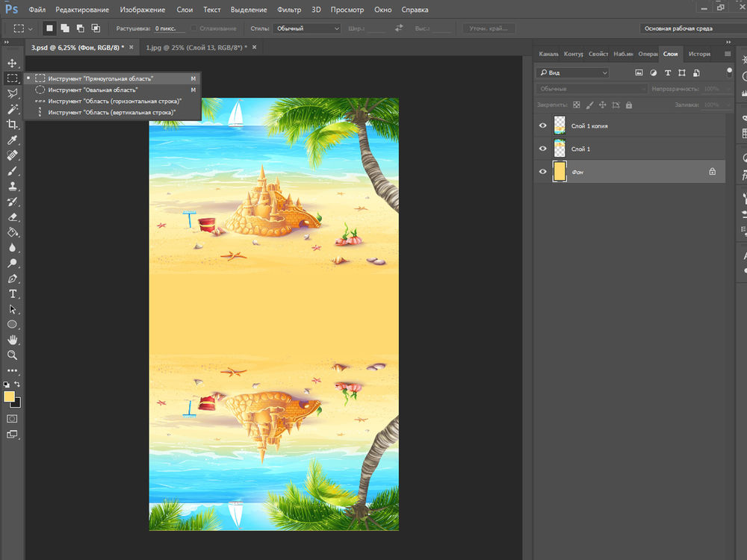Select the Eyedropper tool
Image resolution: width=747 pixels, height=560 pixels.
coord(12,140)
